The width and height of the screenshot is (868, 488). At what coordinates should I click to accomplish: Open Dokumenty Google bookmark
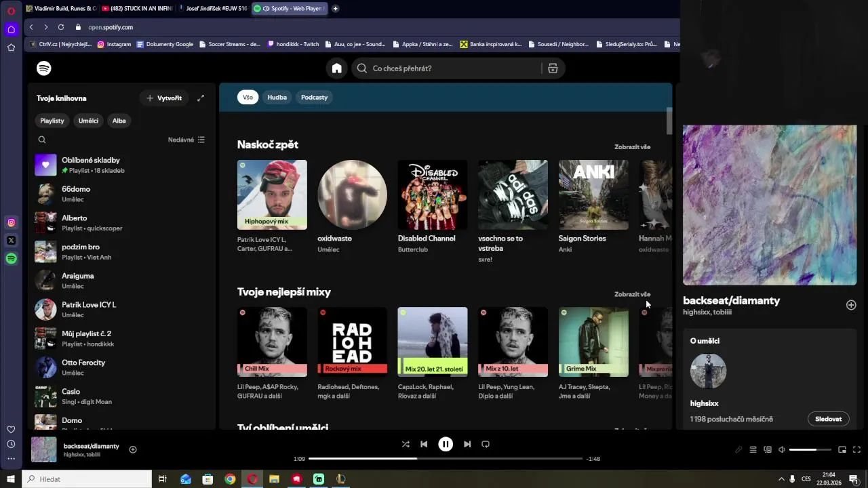[x=165, y=44]
